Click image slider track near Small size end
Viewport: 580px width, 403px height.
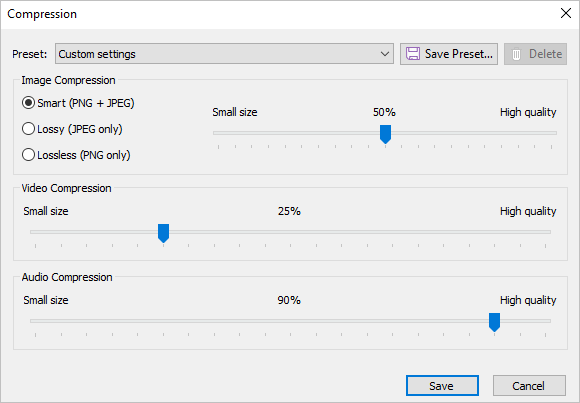point(237,133)
